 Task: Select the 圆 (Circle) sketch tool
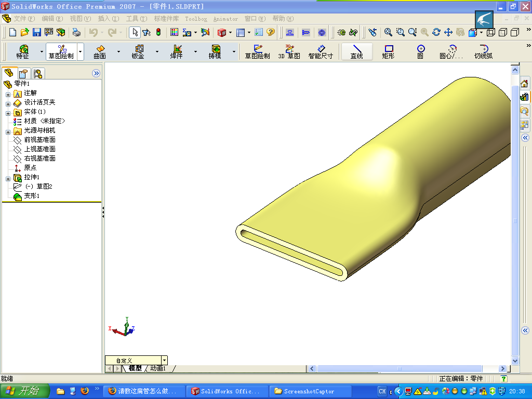pos(420,52)
